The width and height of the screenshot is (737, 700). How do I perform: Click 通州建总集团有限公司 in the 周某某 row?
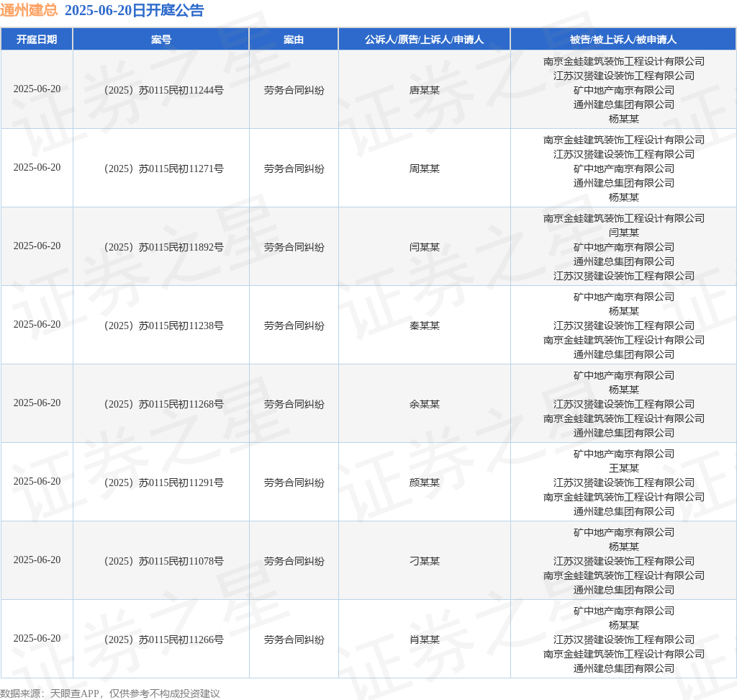pos(623,184)
